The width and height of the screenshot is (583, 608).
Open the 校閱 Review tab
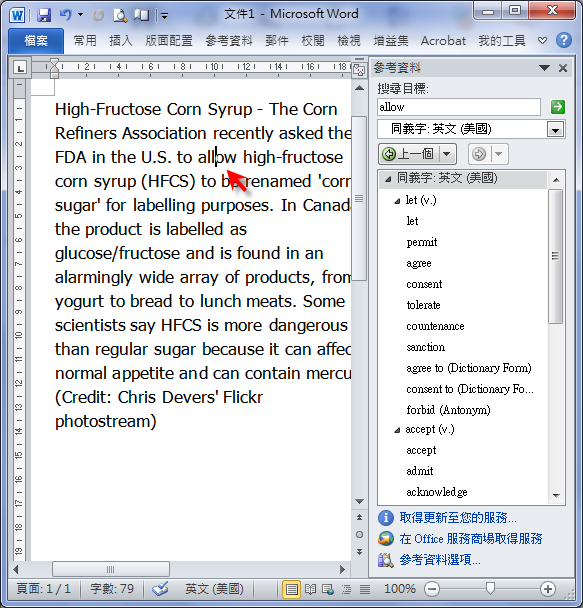(312, 40)
